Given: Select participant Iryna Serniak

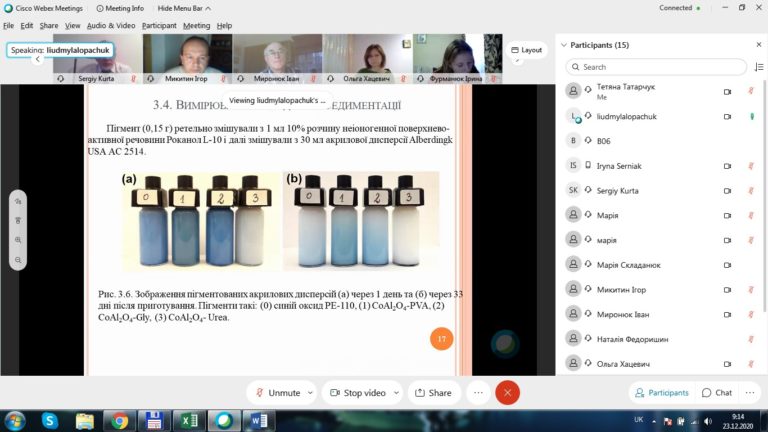Looking at the screenshot, I should (x=659, y=166).
